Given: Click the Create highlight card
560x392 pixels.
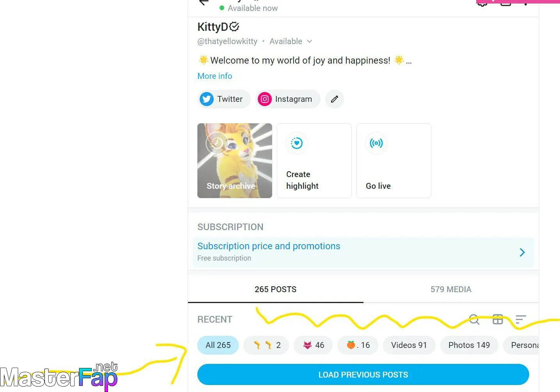Looking at the screenshot, I should [x=314, y=161].
